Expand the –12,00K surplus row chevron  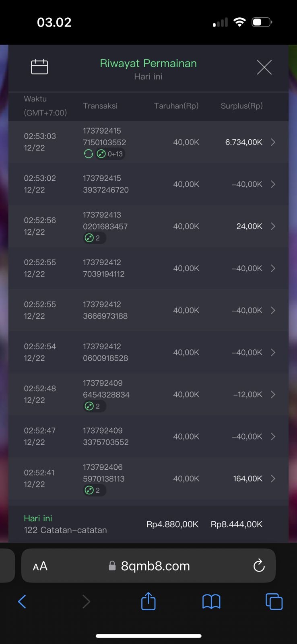pos(273,394)
